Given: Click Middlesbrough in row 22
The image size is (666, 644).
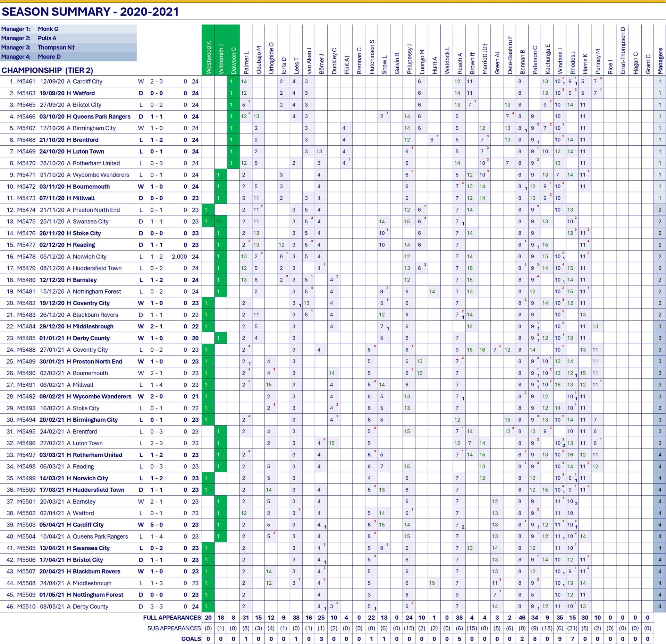Looking at the screenshot, I should (x=93, y=326).
